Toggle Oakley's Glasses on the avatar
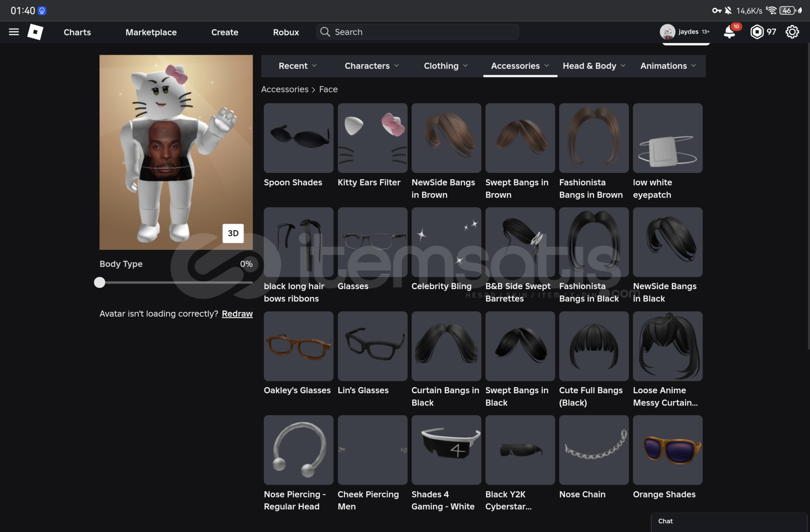 [x=298, y=346]
